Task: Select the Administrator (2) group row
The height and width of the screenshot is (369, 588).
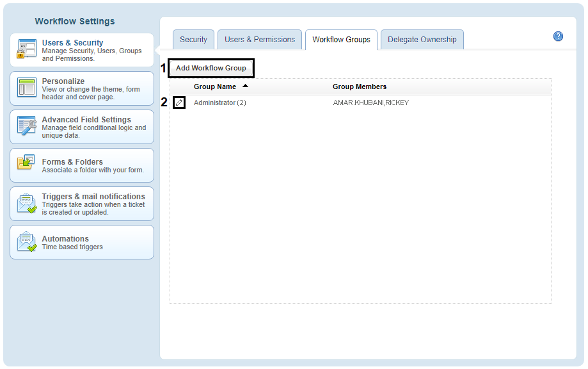Action: pyautogui.click(x=360, y=102)
